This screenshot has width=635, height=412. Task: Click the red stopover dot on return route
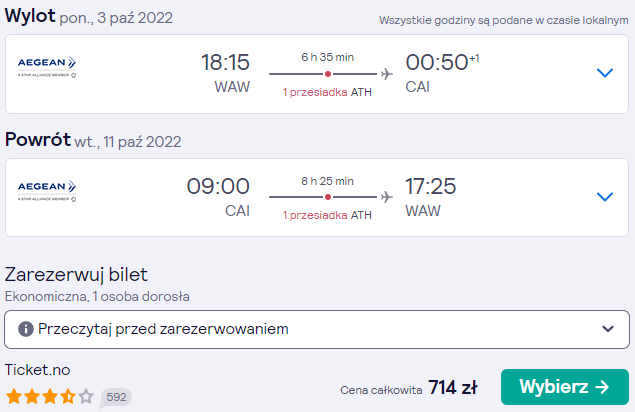(328, 197)
